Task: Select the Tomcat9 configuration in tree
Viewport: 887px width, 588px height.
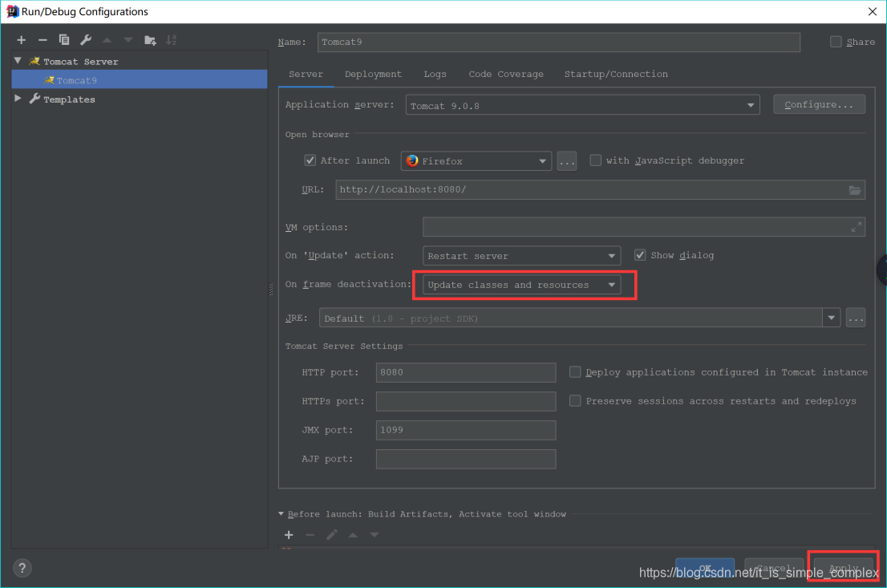Action: point(140,79)
